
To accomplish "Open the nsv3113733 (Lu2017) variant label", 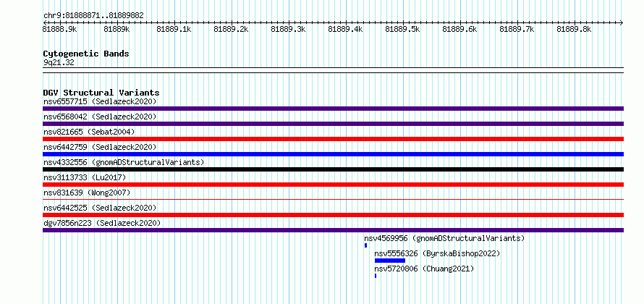I will tap(85, 177).
